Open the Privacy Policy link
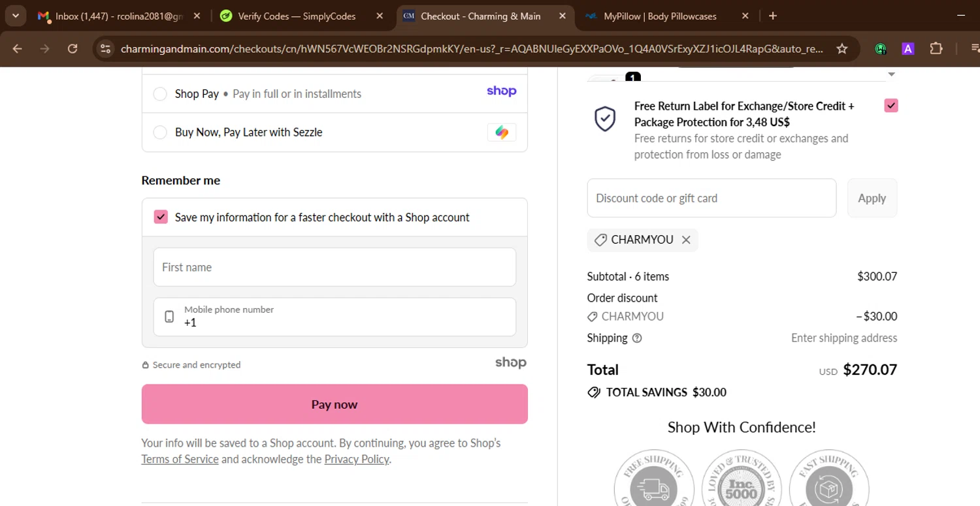The width and height of the screenshot is (980, 506). point(357,459)
